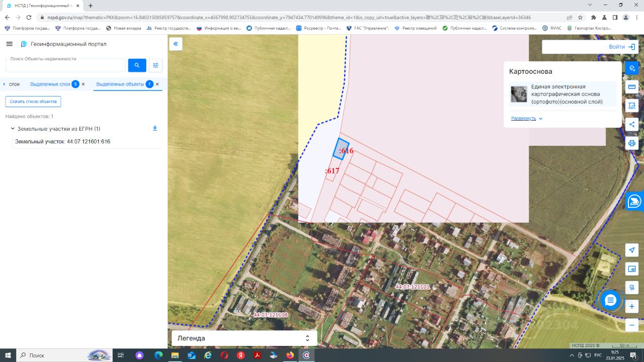This screenshot has width=644, height=362.
Task: Print the map using printer icon
Action: (632, 143)
